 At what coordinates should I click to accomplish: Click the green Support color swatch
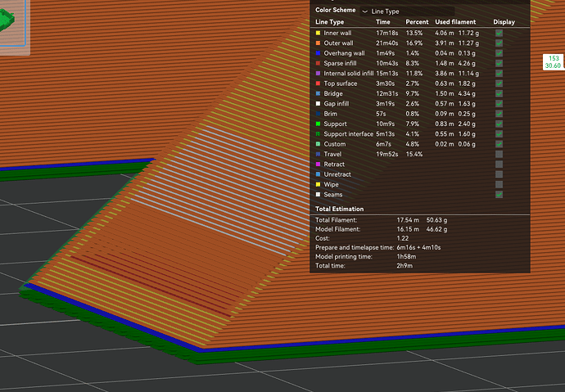click(318, 124)
